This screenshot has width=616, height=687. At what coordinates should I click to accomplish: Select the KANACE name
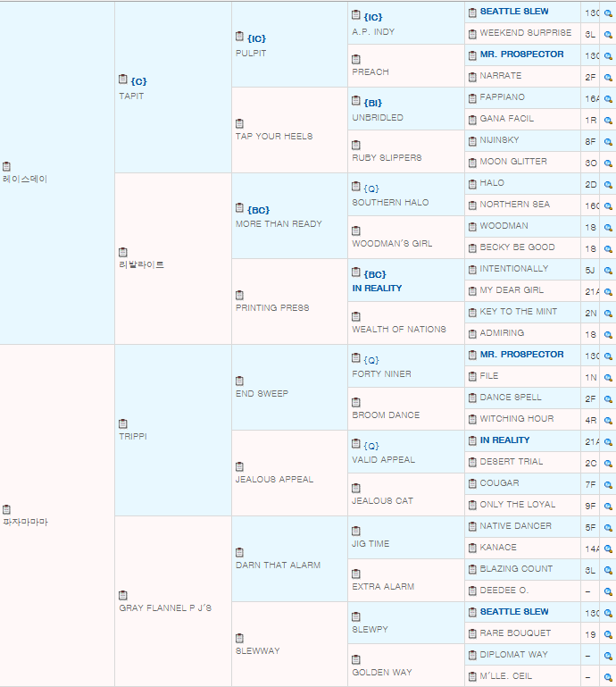pyautogui.click(x=498, y=548)
